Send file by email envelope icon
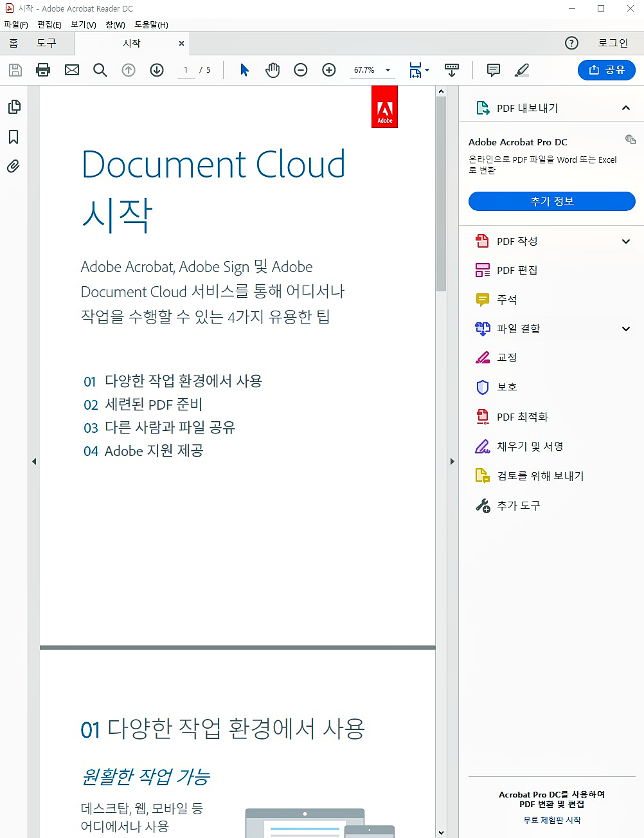 tap(72, 70)
